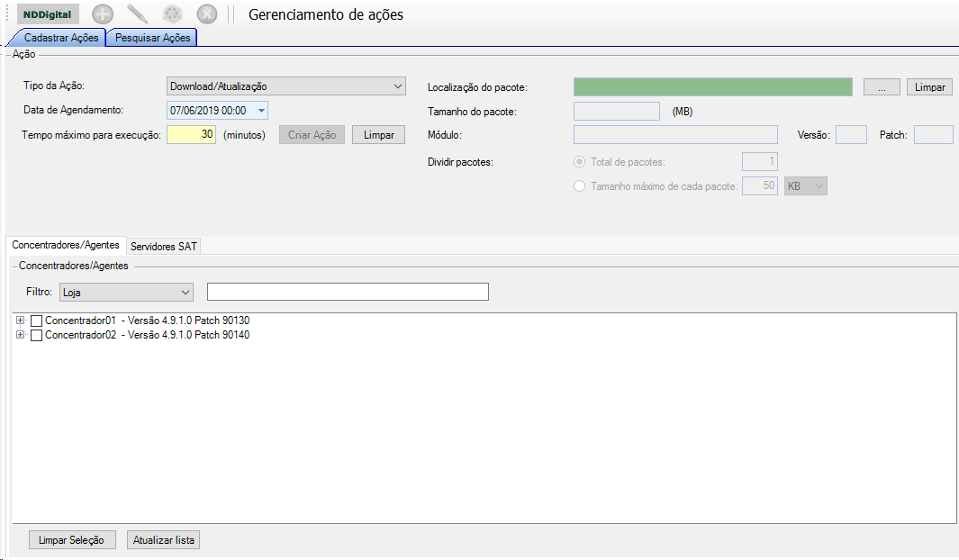Click Limpar next to Criar Ação
The width and height of the screenshot is (959, 560).
coord(378,134)
